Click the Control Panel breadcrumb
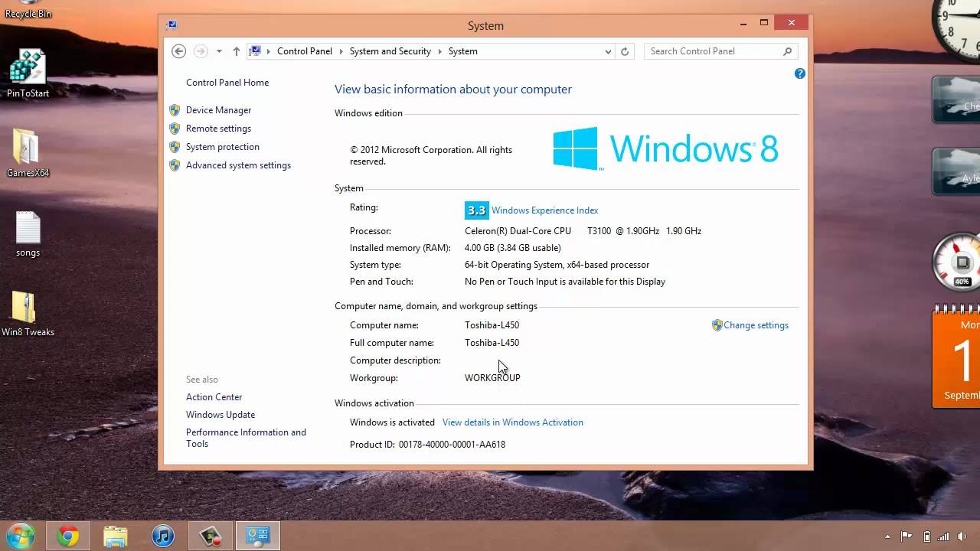 pos(305,51)
